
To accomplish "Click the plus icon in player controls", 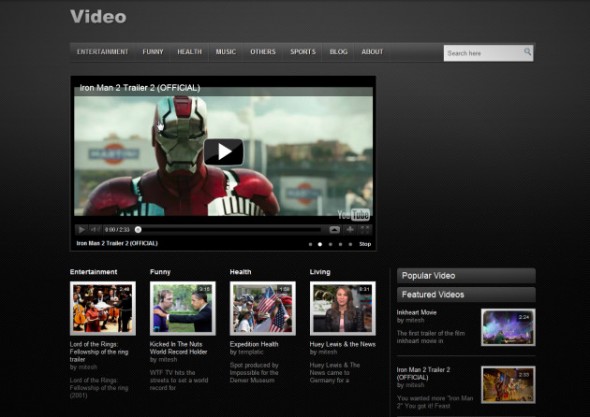I will 350,229.
